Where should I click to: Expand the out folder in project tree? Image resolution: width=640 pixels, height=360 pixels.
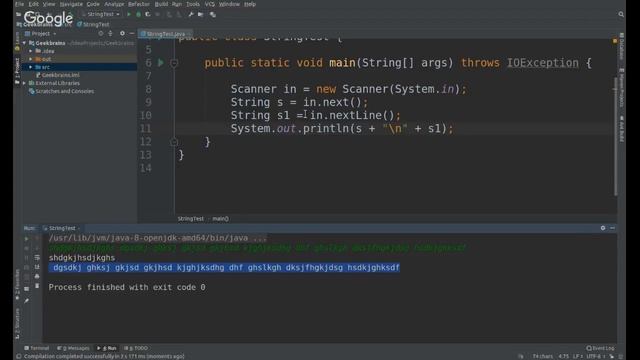(31, 59)
